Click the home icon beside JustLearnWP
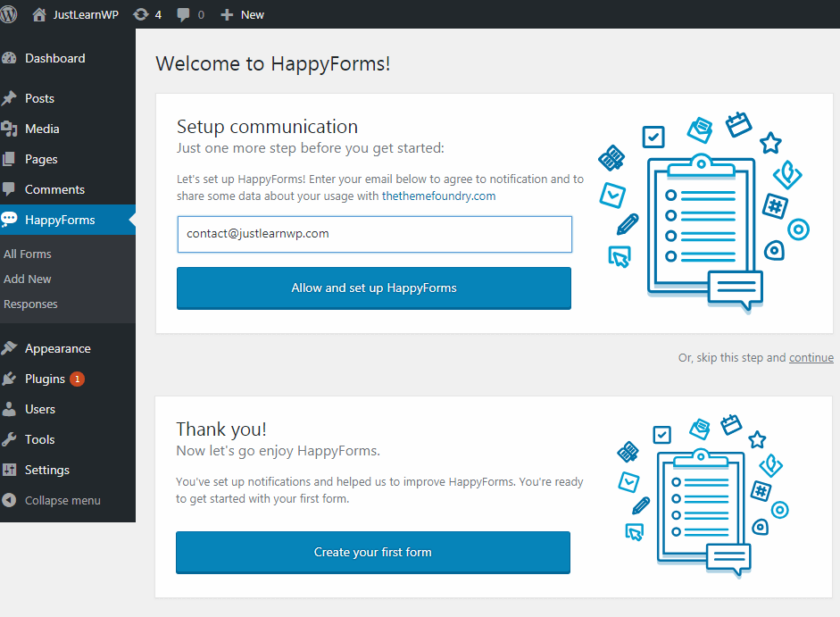This screenshot has height=617, width=840. coord(39,14)
